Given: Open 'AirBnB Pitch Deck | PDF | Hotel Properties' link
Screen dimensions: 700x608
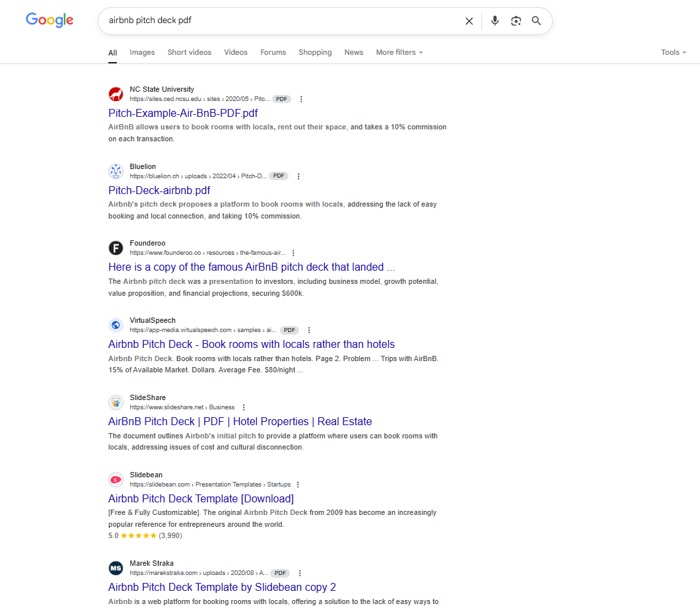Looking at the screenshot, I should pyautogui.click(x=240, y=422).
